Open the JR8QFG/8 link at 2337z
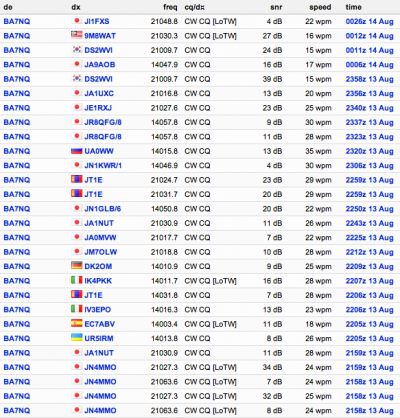Viewport: 400px width, 418px height. [103, 122]
